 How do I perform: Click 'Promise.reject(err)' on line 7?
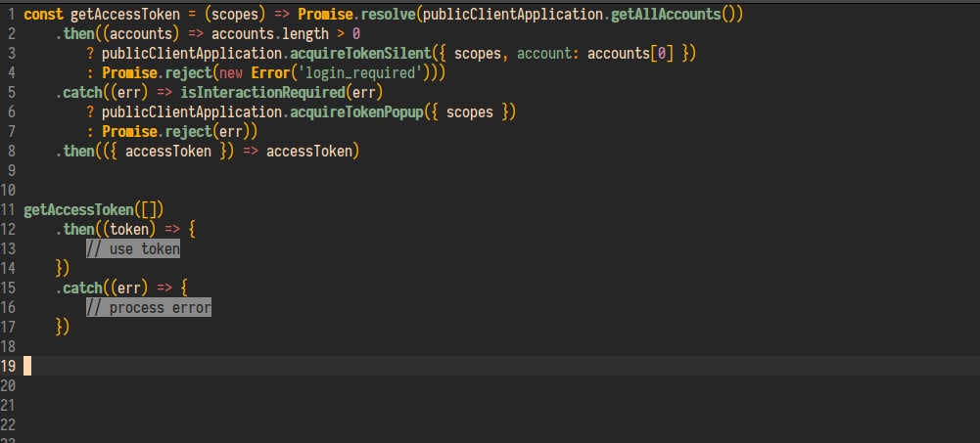coord(176,132)
